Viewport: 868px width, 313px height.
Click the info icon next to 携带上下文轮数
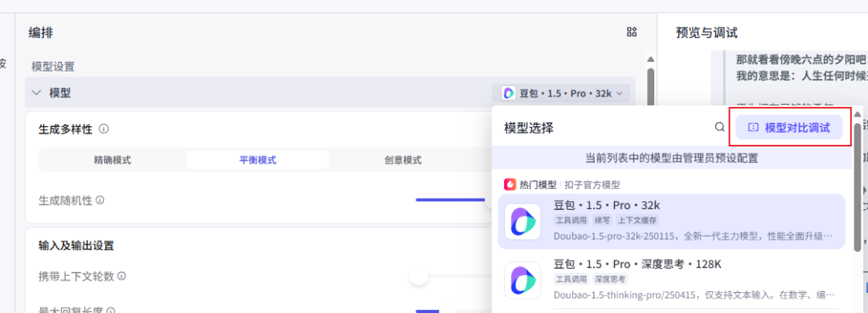tap(121, 276)
